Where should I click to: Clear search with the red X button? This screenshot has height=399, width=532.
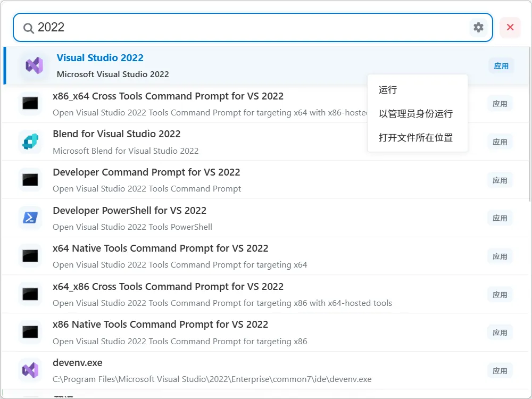pyautogui.click(x=510, y=28)
